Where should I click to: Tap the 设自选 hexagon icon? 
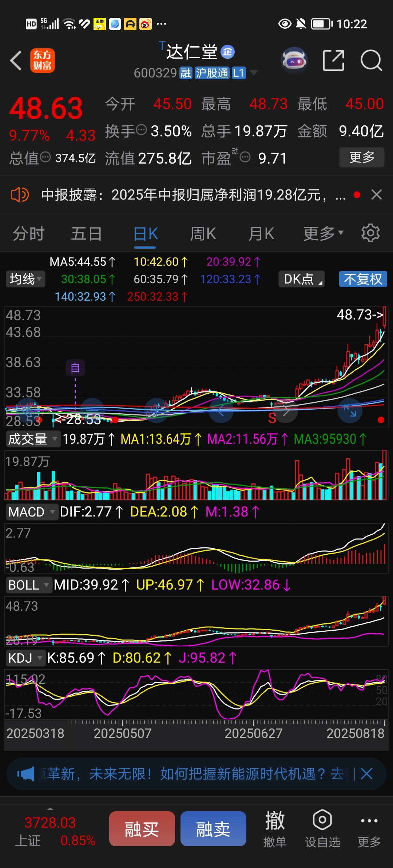click(322, 820)
